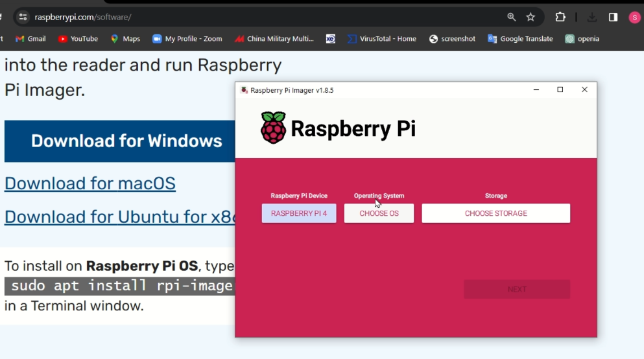Screen dimensions: 644x359
Task: Maximize the Raspberry Pi Imager window
Action: point(560,90)
